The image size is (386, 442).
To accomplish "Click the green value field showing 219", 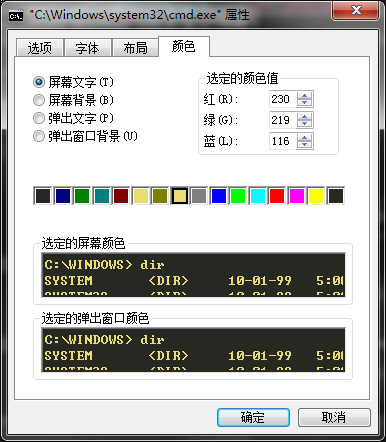I will 283,120.
